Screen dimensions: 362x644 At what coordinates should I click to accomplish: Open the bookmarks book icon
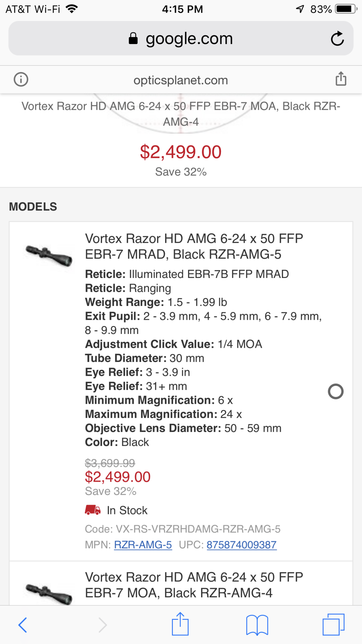(257, 625)
